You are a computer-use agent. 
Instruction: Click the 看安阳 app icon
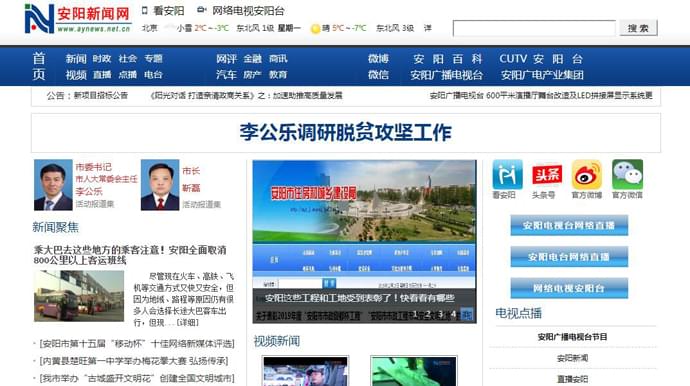[x=507, y=175]
